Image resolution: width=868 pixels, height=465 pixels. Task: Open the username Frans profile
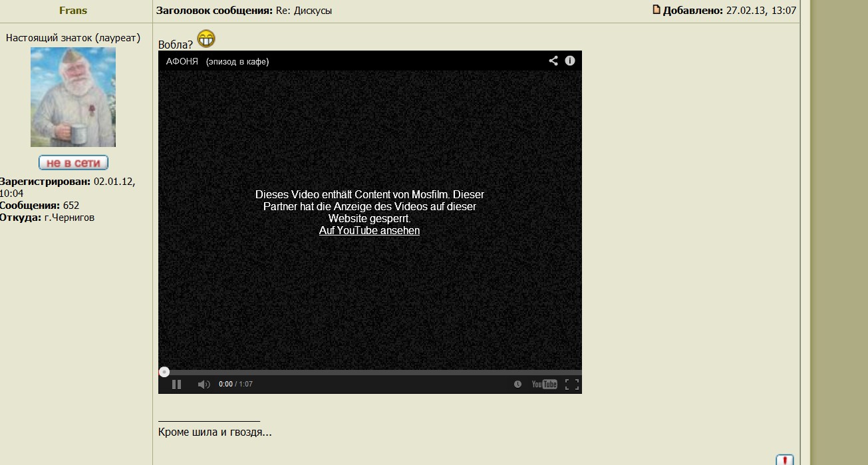[x=73, y=11]
